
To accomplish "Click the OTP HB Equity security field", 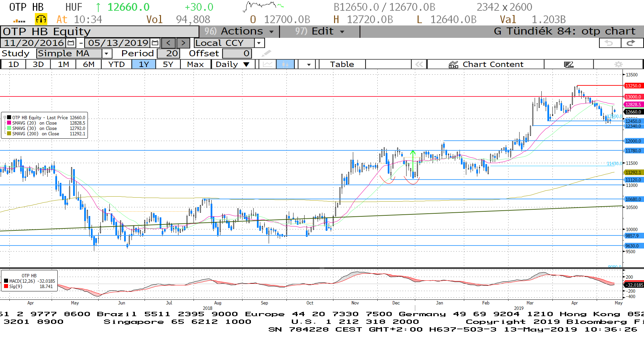I will tap(100, 31).
